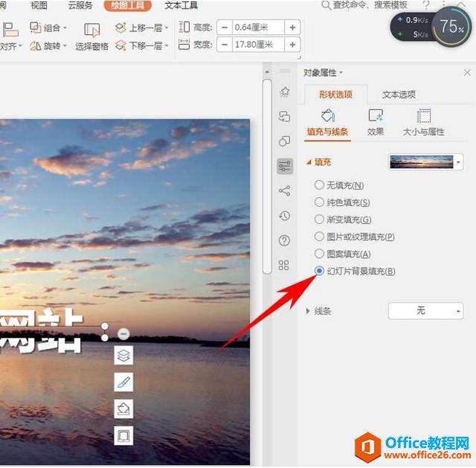The width and height of the screenshot is (476, 468).
Task: Switch to the 形状选项 tab
Action: tap(335, 94)
